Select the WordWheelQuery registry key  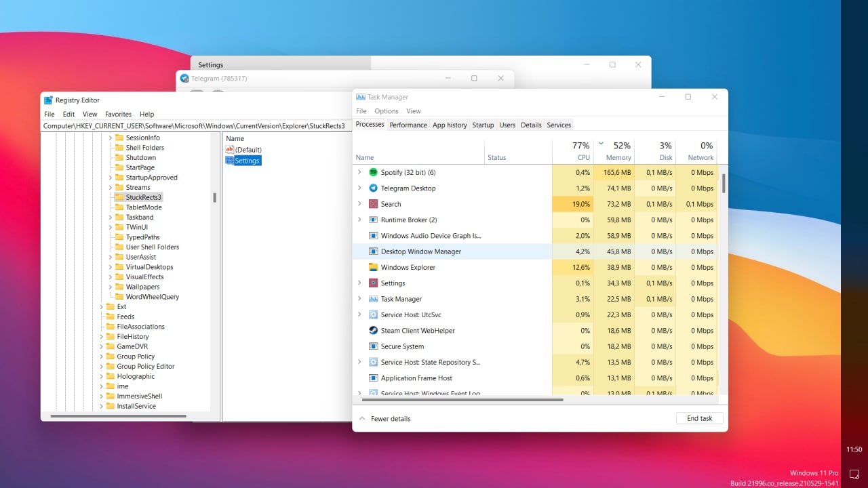(152, 297)
